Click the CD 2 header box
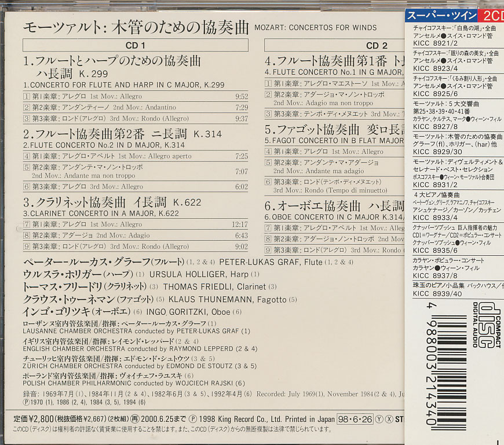 pyautogui.click(x=334, y=45)
